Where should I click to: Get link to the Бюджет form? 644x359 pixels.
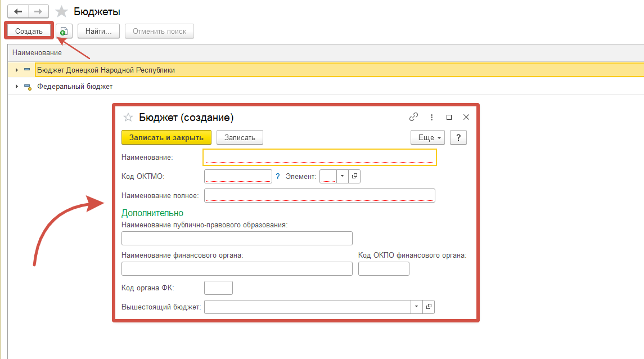413,117
